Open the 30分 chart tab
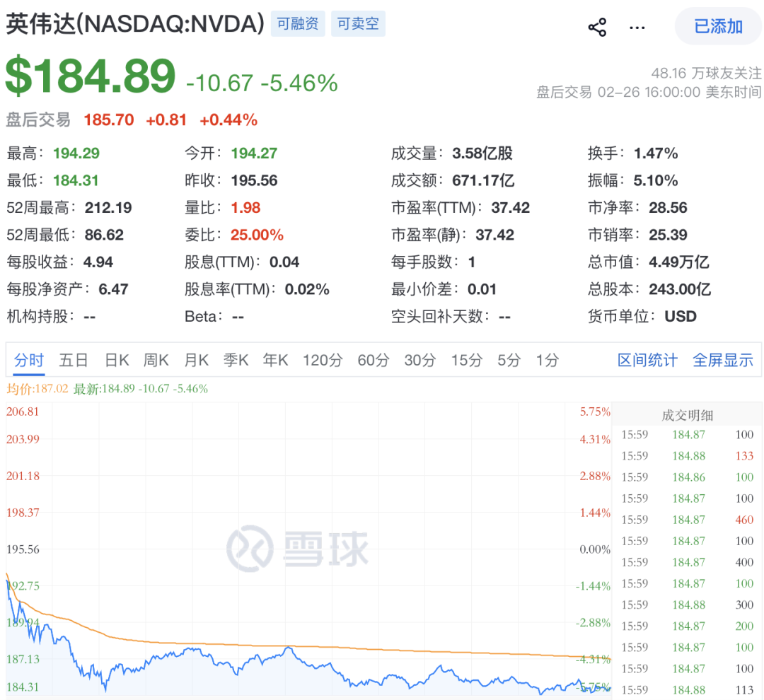Image resolution: width=764 pixels, height=700 pixels. tap(420, 360)
